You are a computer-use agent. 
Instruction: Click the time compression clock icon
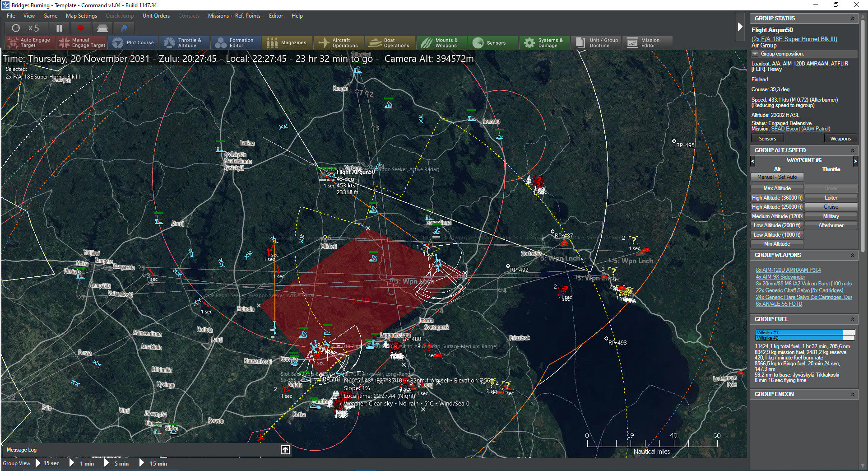tap(16, 28)
